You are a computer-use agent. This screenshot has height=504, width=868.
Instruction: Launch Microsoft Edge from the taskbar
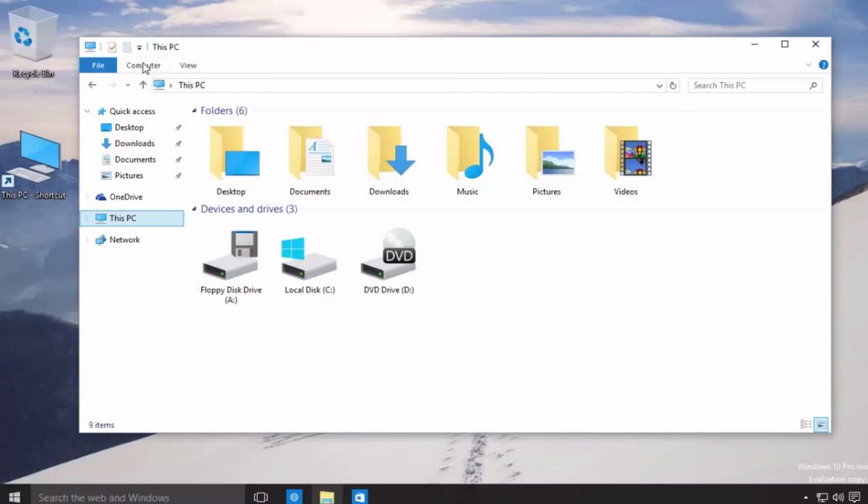click(294, 497)
